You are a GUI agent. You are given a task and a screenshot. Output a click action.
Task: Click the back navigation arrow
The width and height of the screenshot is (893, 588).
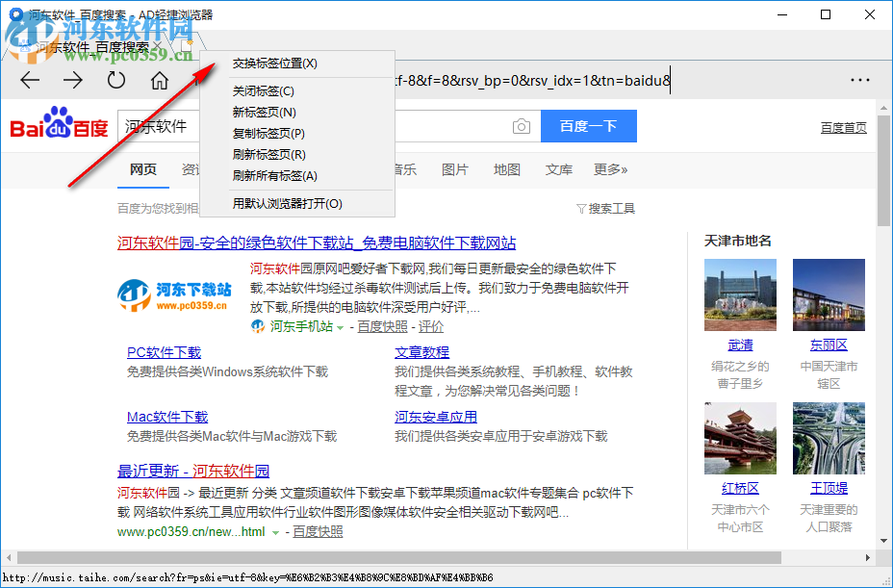30,80
